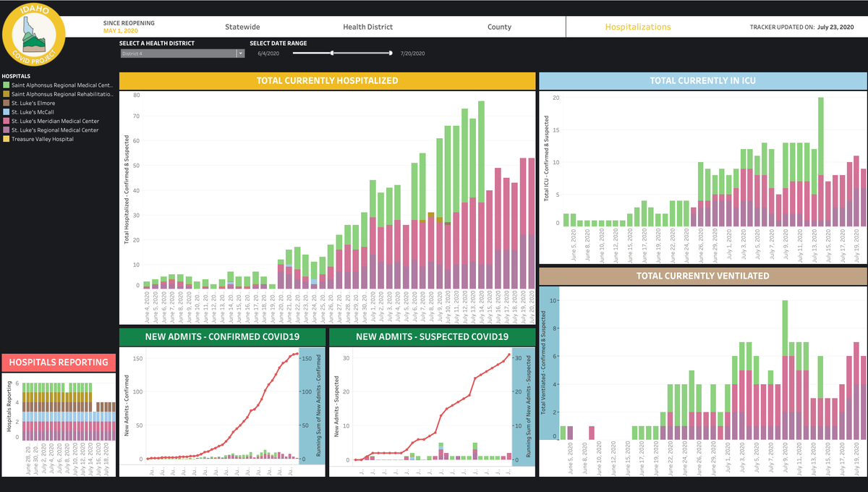Image resolution: width=868 pixels, height=492 pixels.
Task: Click the end of the suspected admits running sum line
Action: tap(508, 355)
